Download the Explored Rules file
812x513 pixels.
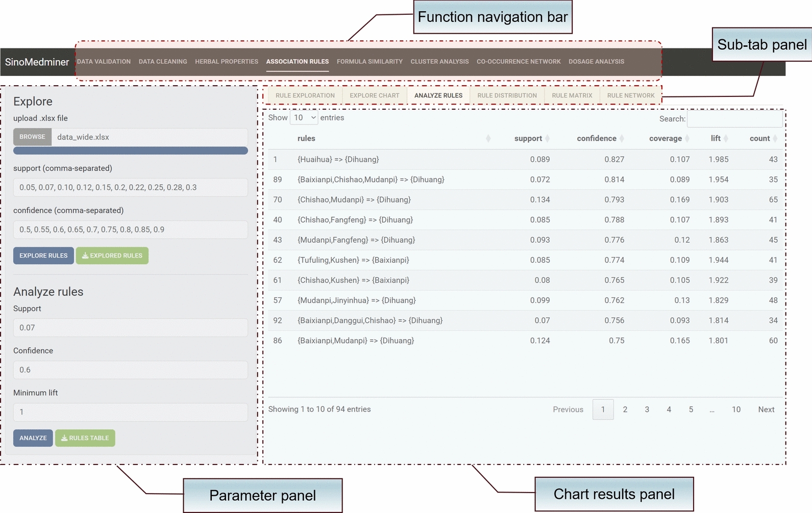pyautogui.click(x=112, y=255)
